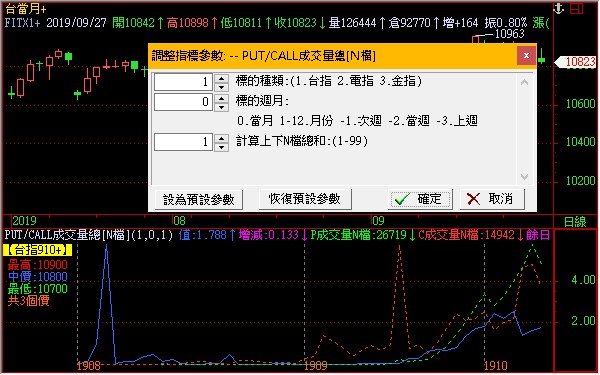Decrease 標的種類 value with down arrow
The width and height of the screenshot is (600, 375).
tap(222, 86)
